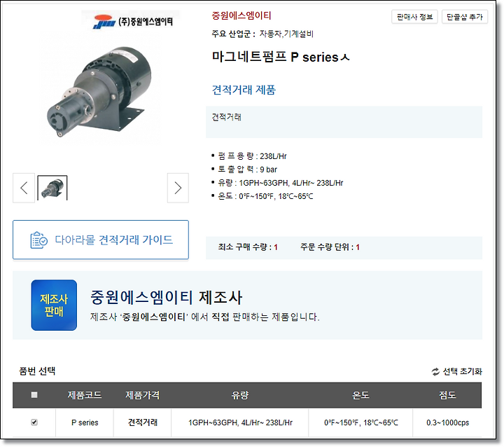Click the 1GPH~63GPH flow cell in table

(x=240, y=422)
